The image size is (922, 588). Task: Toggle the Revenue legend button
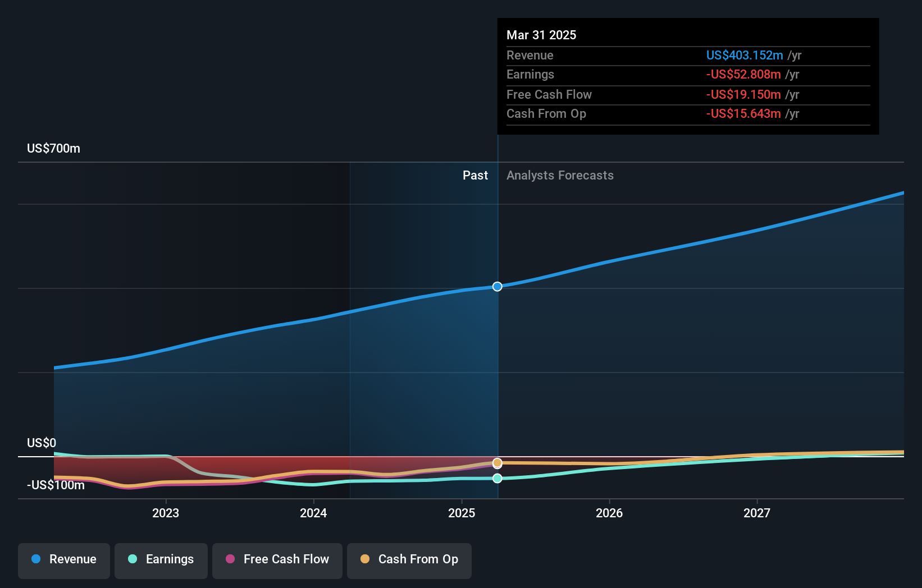pos(64,561)
